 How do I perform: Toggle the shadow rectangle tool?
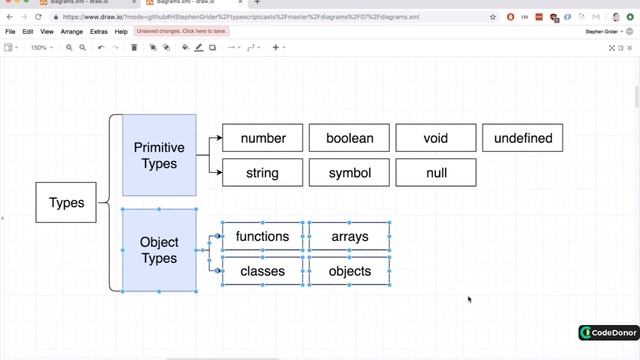pyautogui.click(x=212, y=48)
